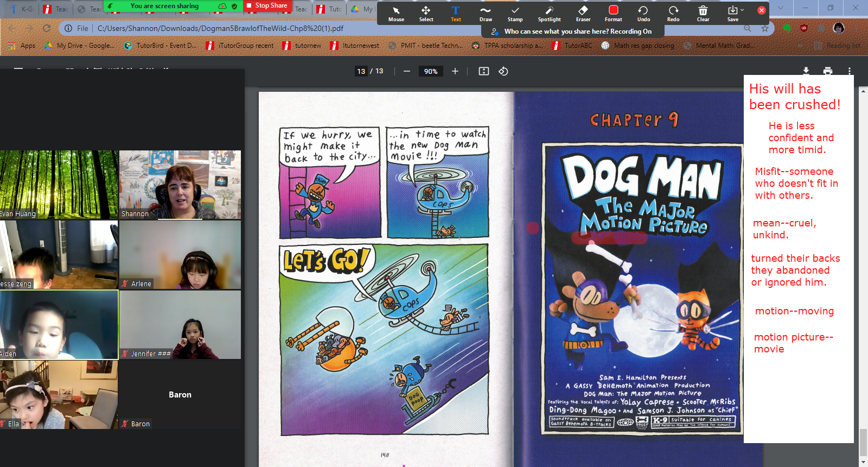Undo the last annotation

point(643,14)
